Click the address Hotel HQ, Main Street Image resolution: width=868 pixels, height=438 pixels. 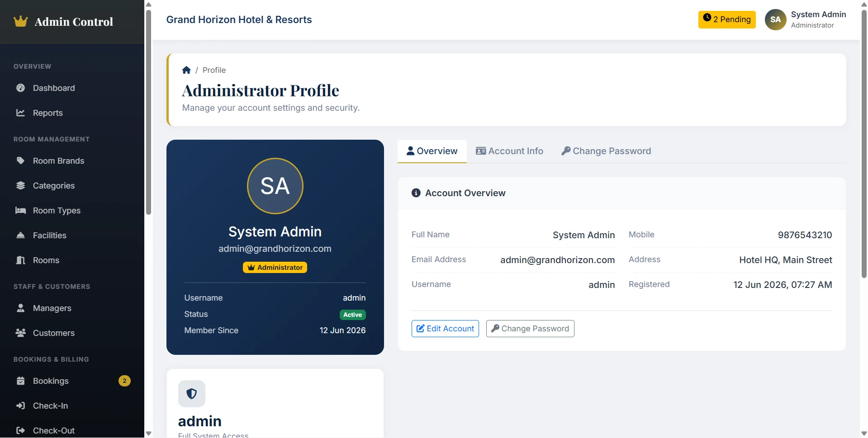coord(786,260)
